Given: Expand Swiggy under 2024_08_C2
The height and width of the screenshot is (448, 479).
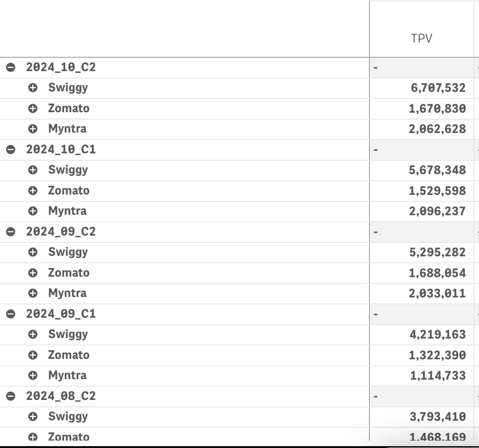Looking at the screenshot, I should pos(33,417).
